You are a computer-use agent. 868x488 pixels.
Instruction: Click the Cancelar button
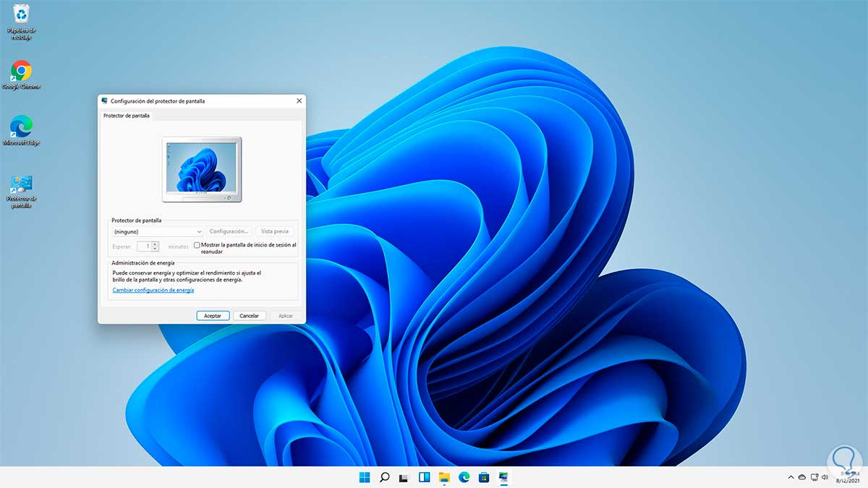[250, 316]
